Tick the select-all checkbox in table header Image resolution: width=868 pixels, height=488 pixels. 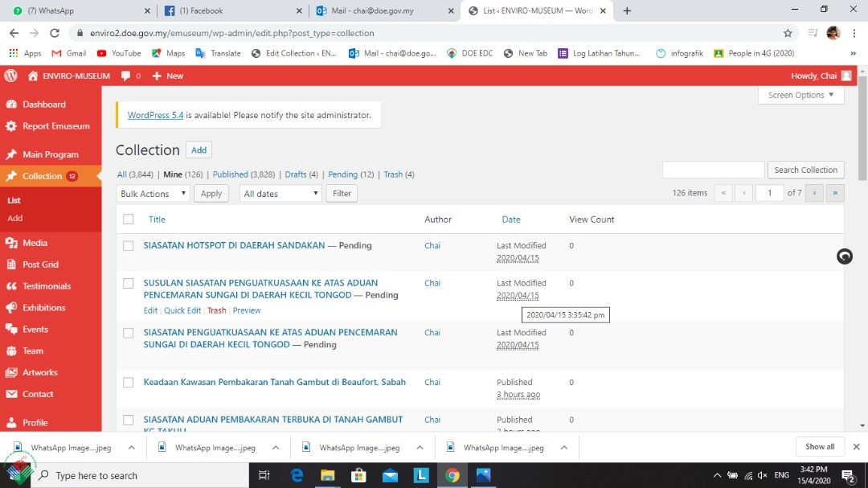click(x=129, y=219)
